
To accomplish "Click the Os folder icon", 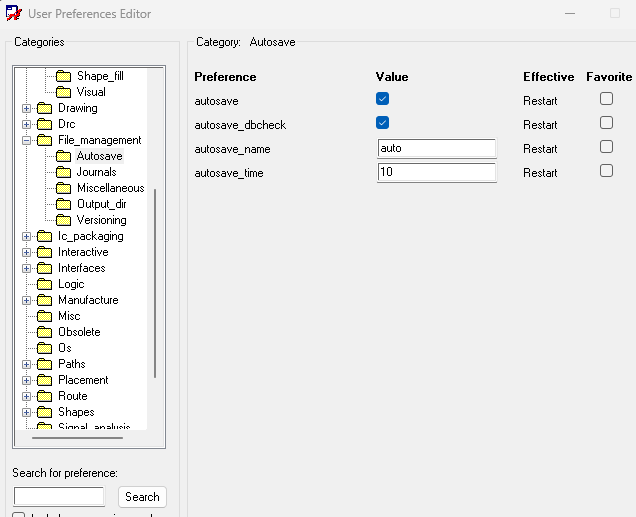I will coord(45,348).
